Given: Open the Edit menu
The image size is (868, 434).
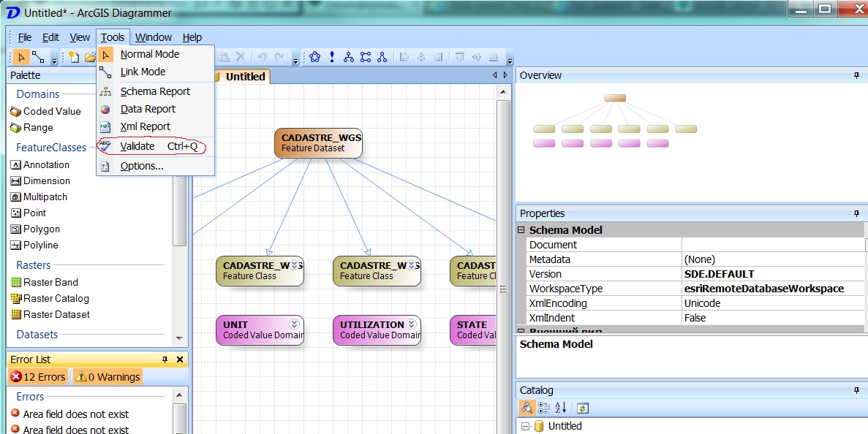Looking at the screenshot, I should click(51, 37).
